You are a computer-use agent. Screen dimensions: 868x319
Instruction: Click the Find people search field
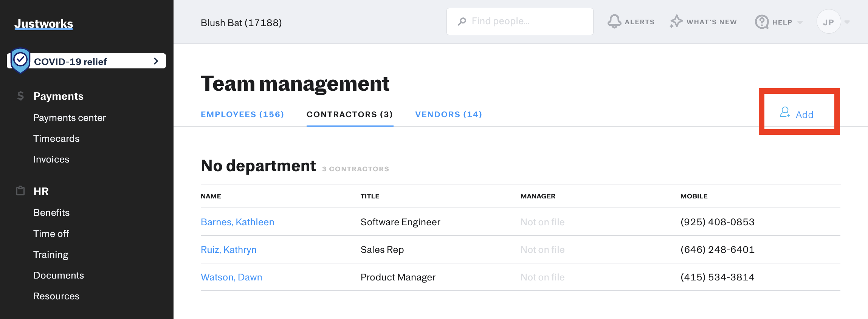point(525,22)
